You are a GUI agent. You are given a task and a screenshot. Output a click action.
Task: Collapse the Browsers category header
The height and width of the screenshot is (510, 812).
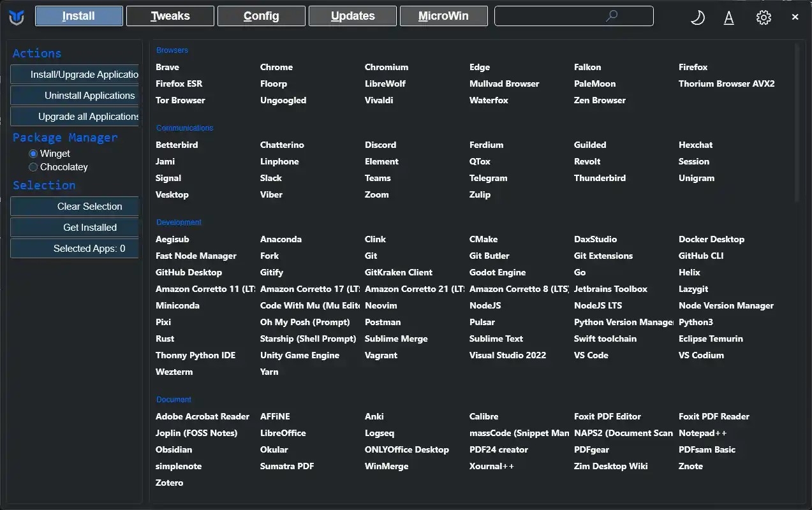click(x=172, y=50)
